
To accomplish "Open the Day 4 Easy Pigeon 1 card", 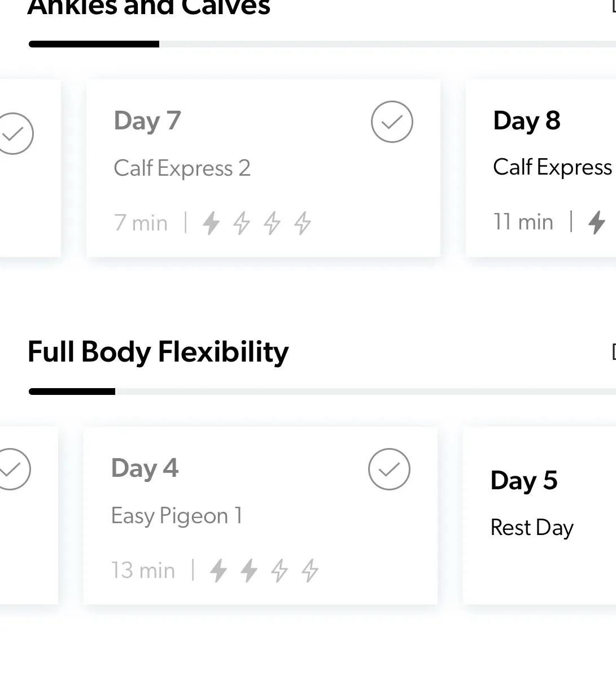I will point(260,516).
